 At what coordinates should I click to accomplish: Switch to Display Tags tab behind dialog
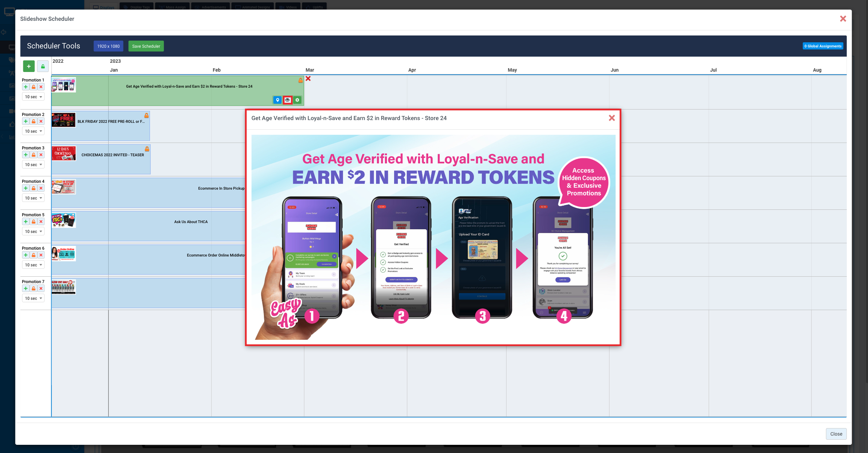click(137, 7)
